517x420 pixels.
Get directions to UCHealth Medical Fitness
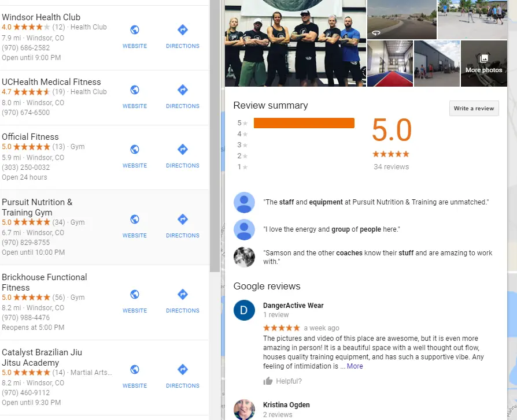(x=183, y=96)
